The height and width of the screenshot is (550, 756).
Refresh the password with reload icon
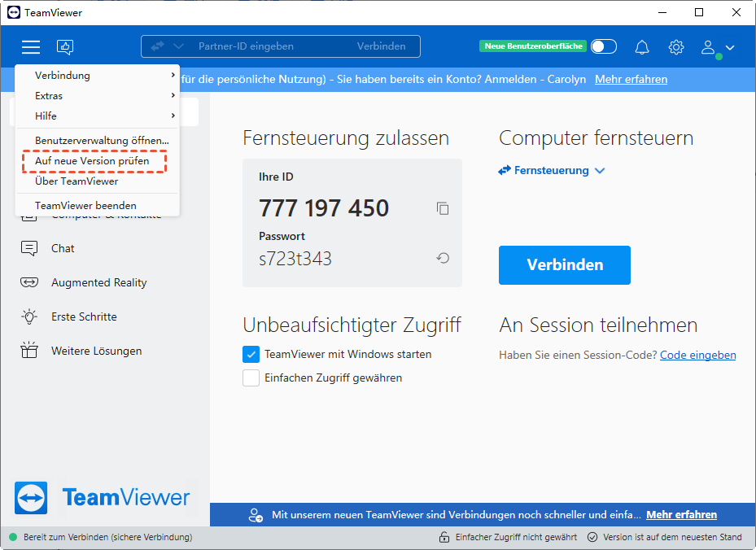coord(443,259)
